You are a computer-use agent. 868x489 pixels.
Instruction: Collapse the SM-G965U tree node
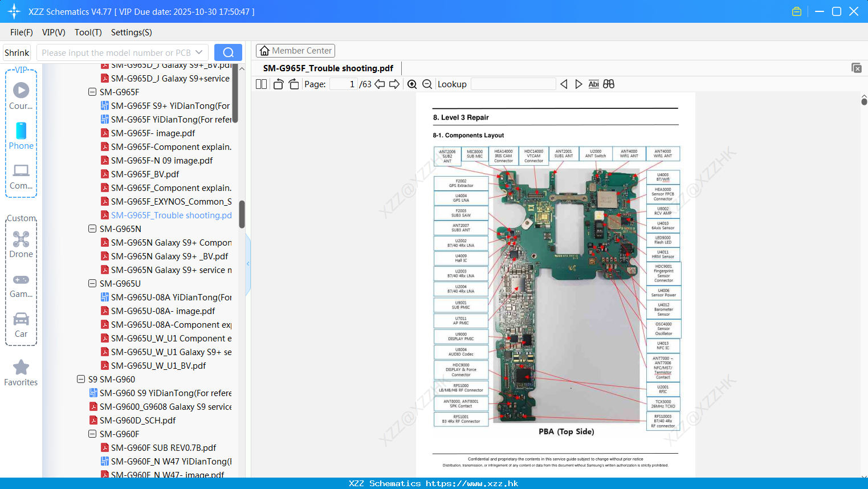coord(92,283)
